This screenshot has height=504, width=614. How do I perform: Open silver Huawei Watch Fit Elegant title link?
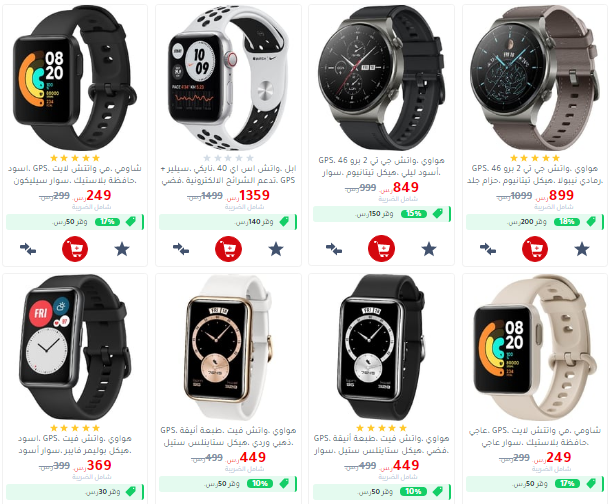pyautogui.click(x=381, y=444)
